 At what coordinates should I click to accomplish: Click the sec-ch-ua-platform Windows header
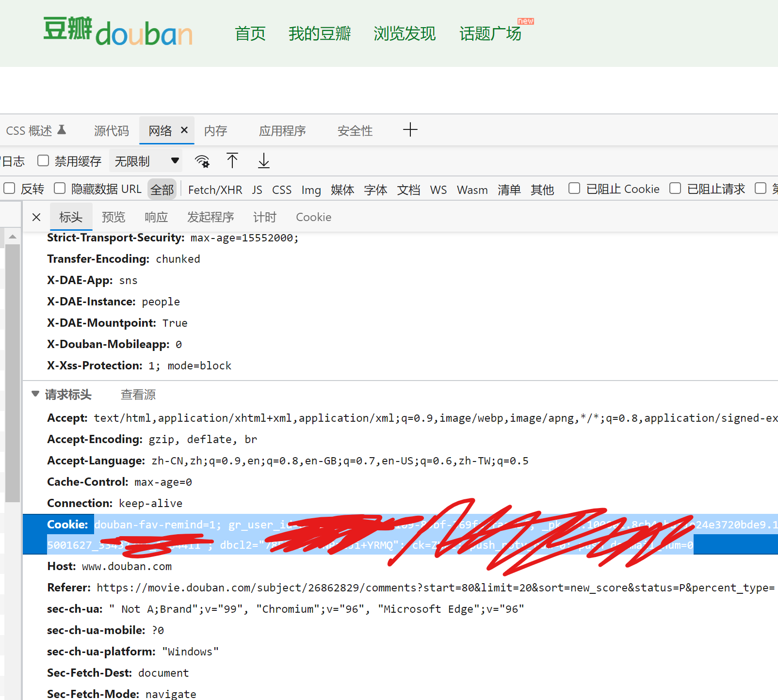133,652
